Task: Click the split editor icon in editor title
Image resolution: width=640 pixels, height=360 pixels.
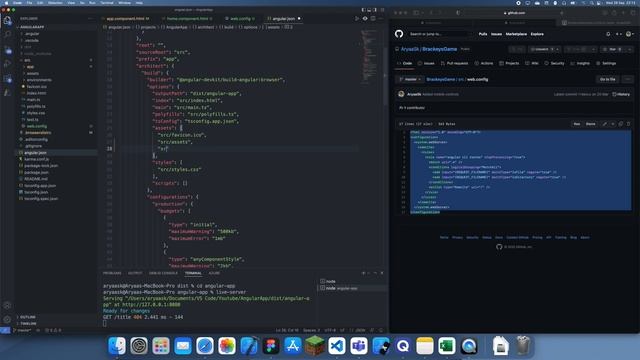Action: click(373, 18)
